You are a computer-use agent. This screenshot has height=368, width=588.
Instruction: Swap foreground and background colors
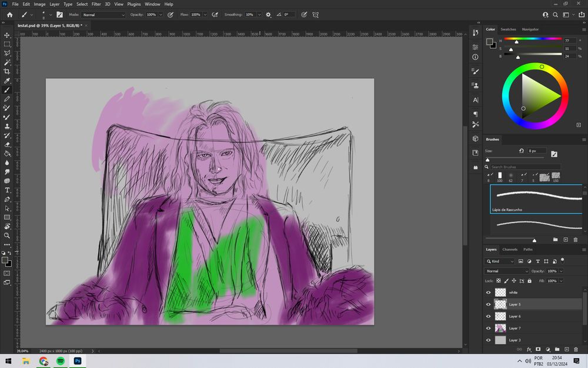coord(10,253)
